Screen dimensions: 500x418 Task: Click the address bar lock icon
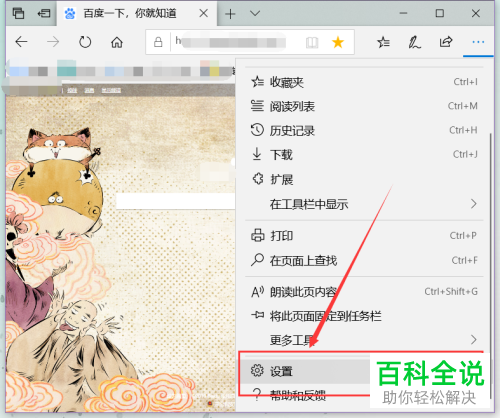158,42
